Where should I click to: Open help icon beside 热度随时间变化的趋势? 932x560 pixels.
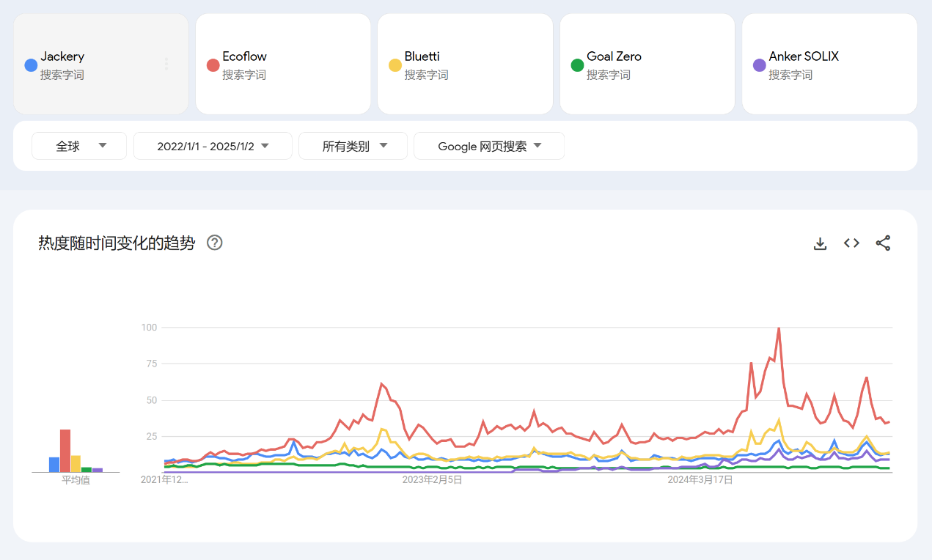click(215, 243)
